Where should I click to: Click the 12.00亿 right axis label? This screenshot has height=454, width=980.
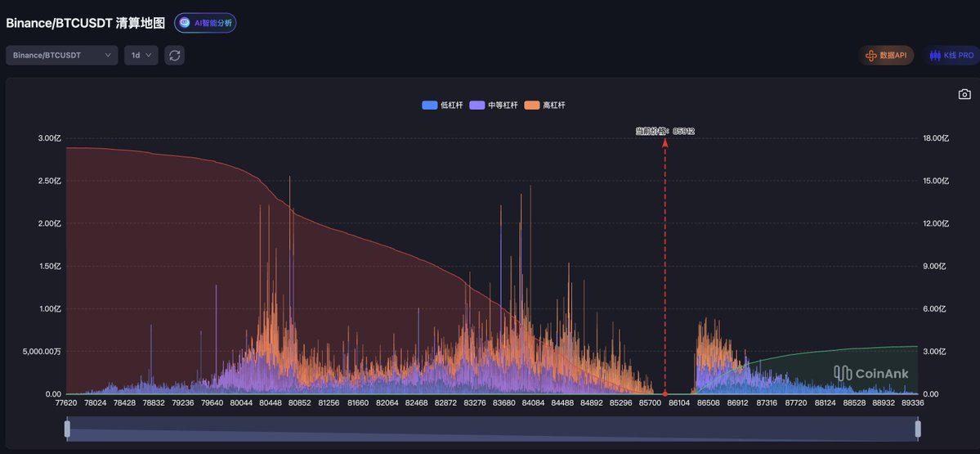tap(936, 223)
